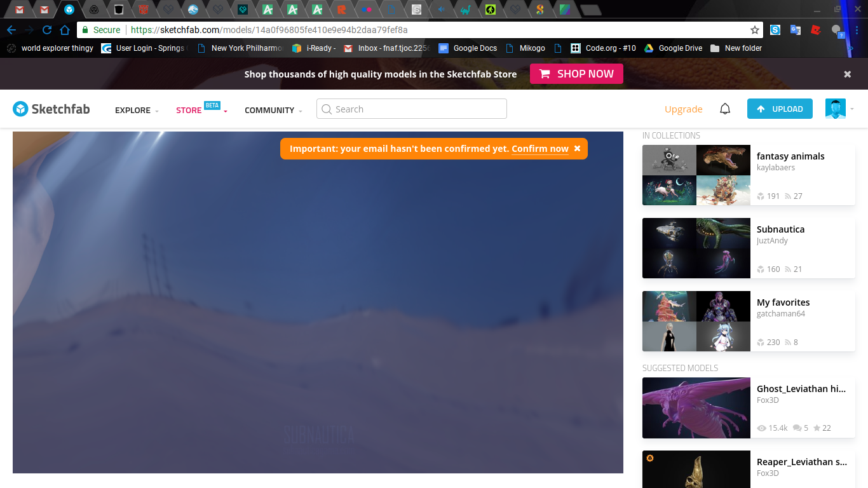868x488 pixels.
Task: Switch to the second Gmail tab
Action: (44, 10)
